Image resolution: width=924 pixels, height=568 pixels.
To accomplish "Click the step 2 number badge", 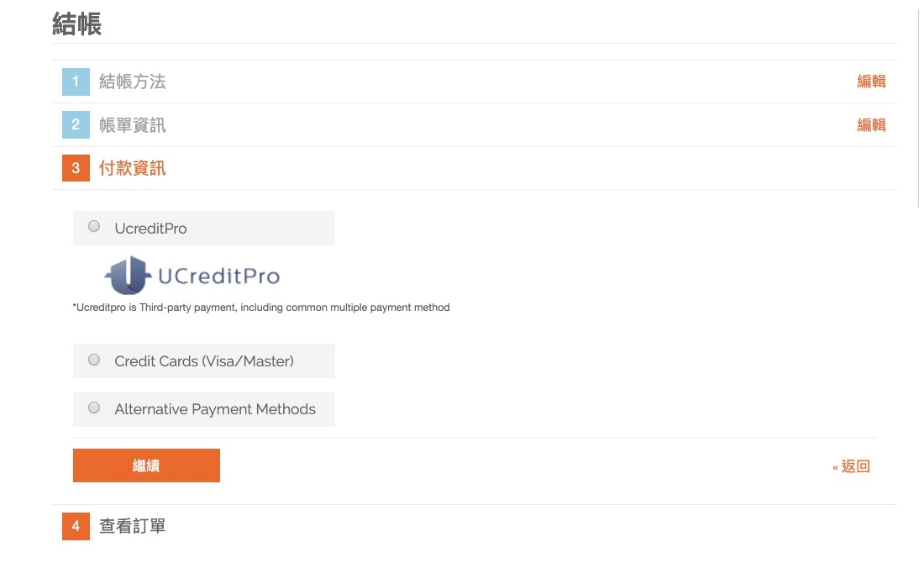I will (x=76, y=125).
